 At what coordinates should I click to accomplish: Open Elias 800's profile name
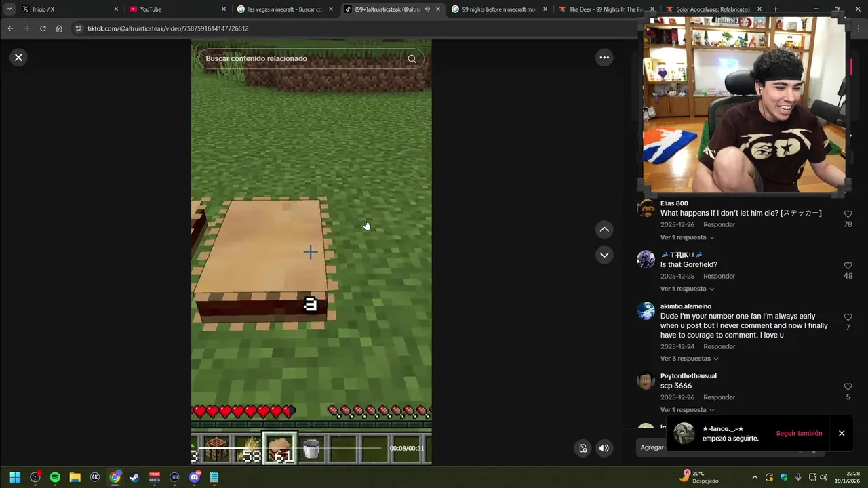[674, 203]
